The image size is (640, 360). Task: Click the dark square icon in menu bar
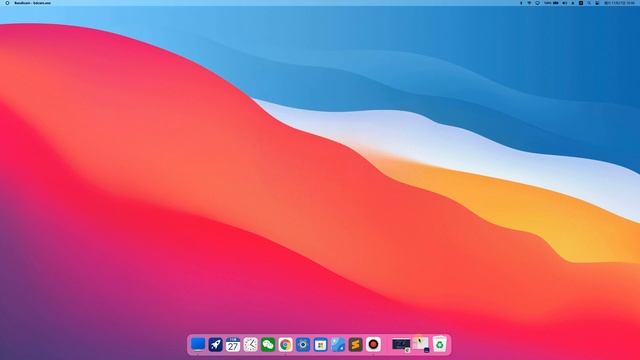point(581,3)
